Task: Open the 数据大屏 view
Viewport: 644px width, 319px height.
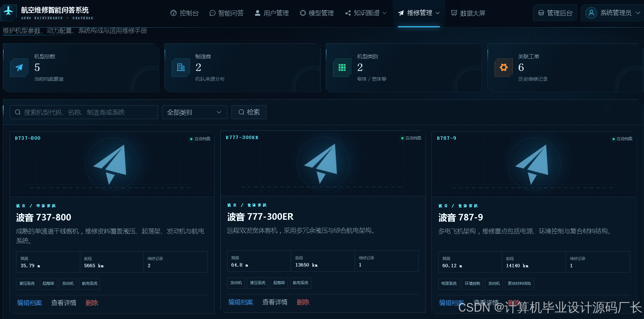Action: [468, 13]
